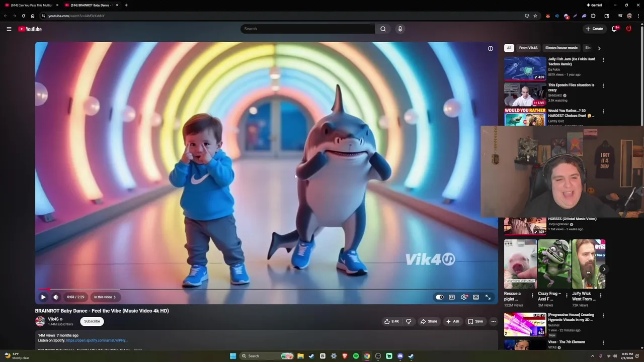Save video to a playlist

point(475,321)
